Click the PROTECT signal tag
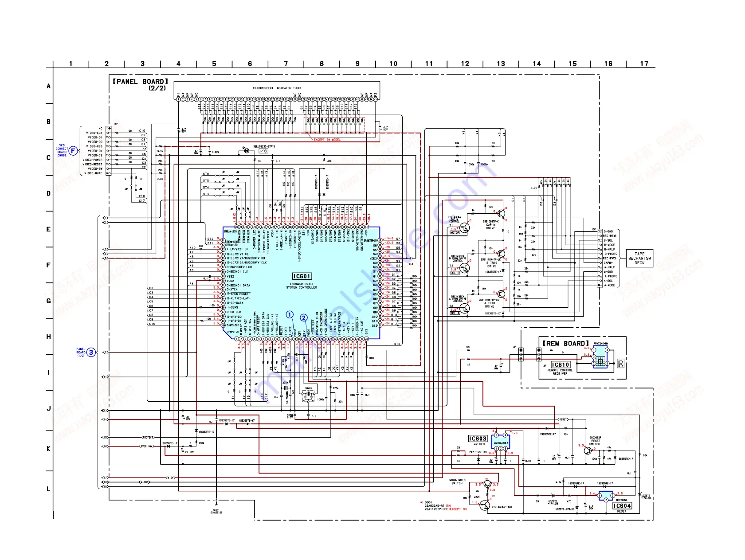Viewport: 745px width, 560px height. coord(148,438)
